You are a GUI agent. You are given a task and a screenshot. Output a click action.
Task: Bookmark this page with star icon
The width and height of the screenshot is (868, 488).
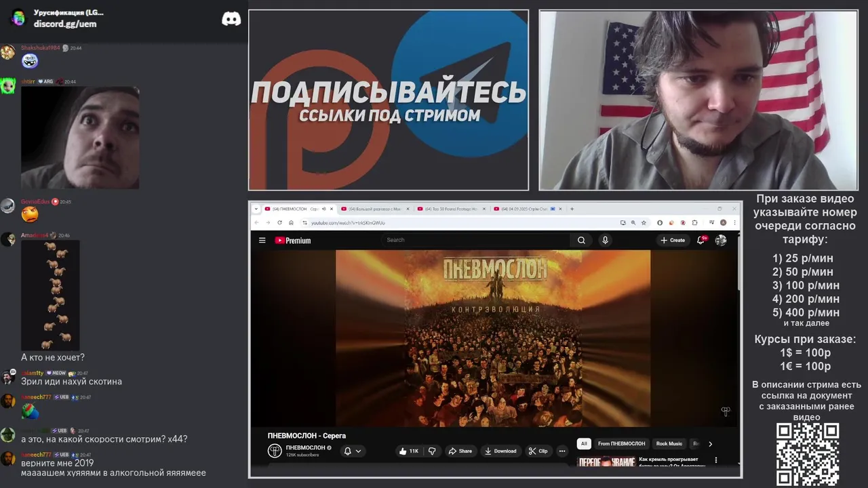[x=644, y=222]
